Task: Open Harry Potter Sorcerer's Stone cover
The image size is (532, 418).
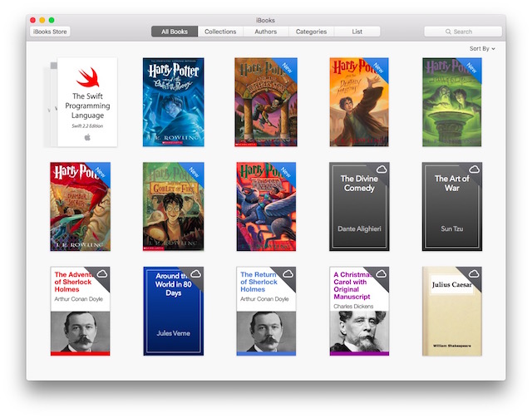Action: point(266,102)
